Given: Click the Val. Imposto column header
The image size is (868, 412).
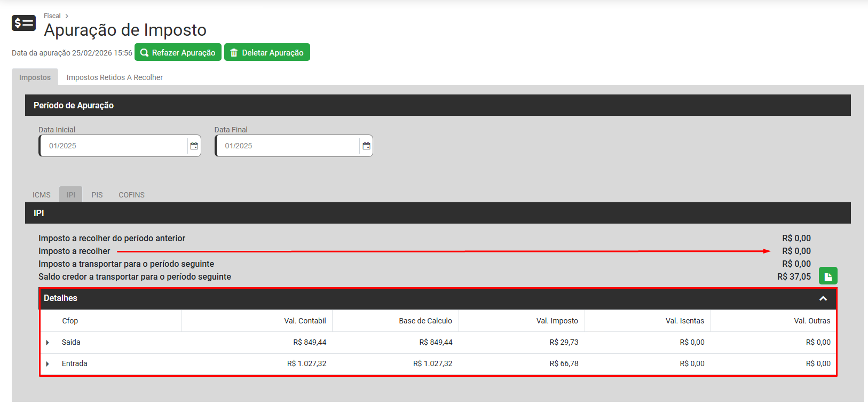Looking at the screenshot, I should point(557,321).
